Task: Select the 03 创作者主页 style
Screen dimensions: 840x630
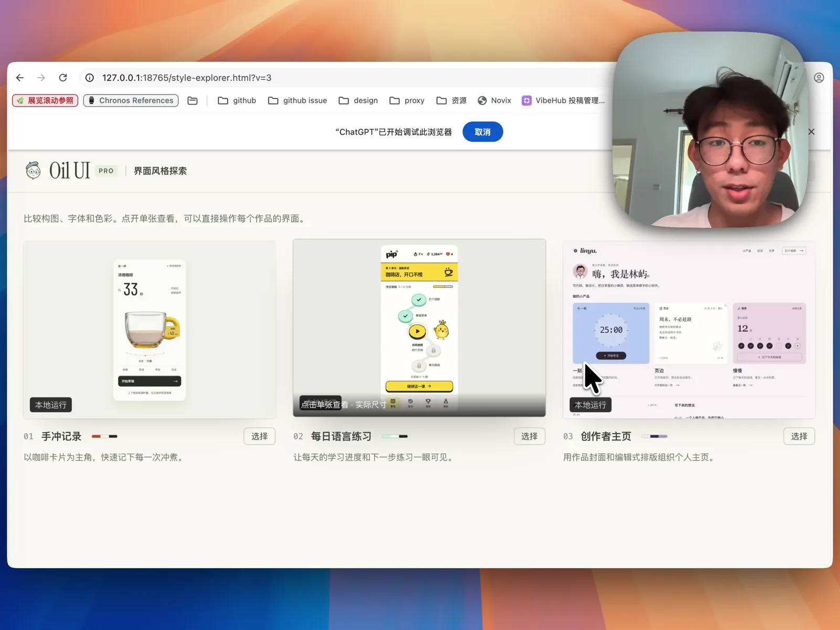Action: 799,436
